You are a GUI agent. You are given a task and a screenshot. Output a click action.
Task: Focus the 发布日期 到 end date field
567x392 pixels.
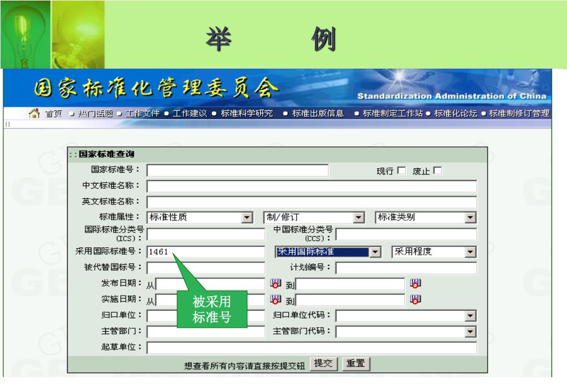(x=350, y=284)
